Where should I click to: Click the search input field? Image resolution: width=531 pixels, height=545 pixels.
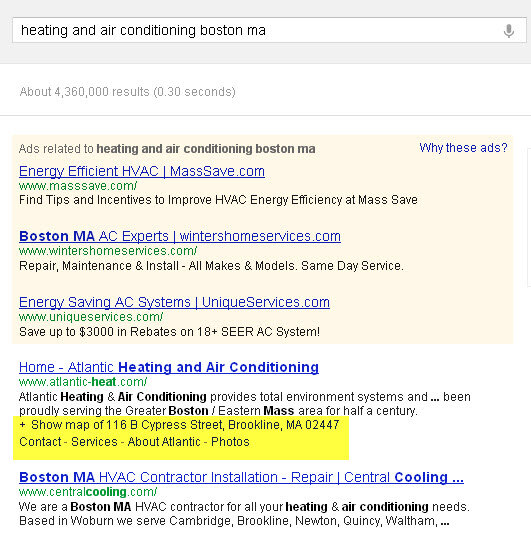pyautogui.click(x=269, y=30)
